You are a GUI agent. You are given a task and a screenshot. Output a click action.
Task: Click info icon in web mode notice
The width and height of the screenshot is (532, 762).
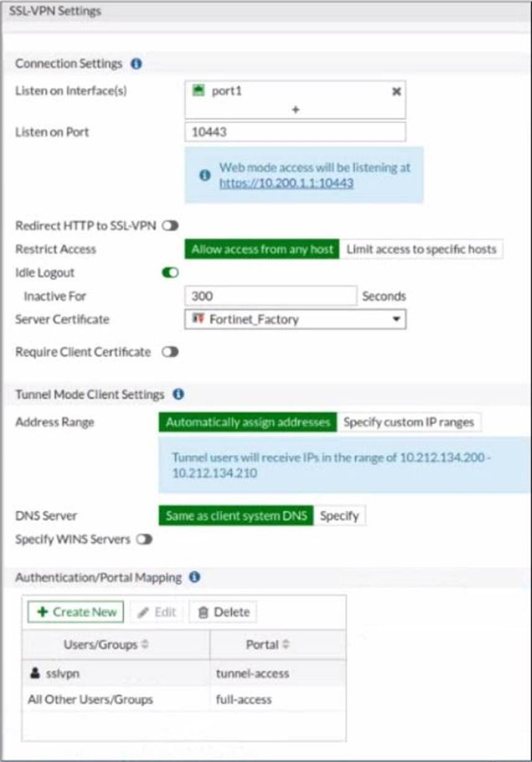[204, 175]
